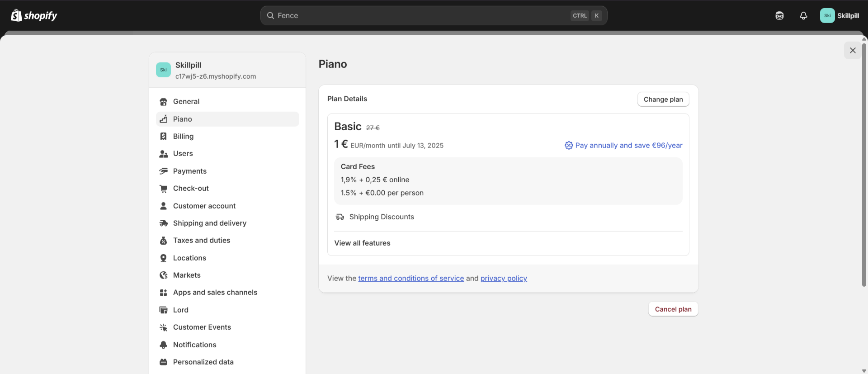Click the Shopify logo

34,15
